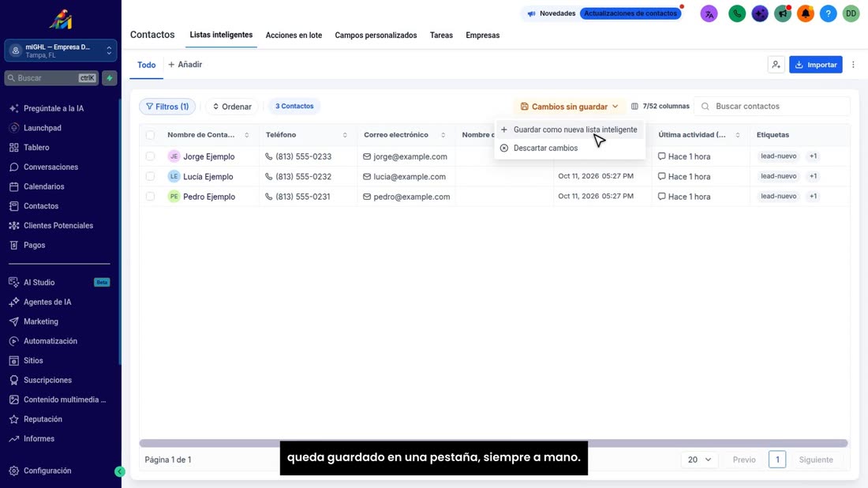
Task: Click the green phone dialer icon
Action: click(737, 13)
